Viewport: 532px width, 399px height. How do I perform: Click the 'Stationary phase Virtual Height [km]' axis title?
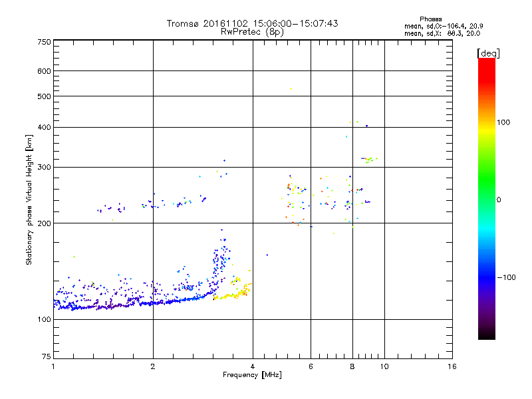click(x=29, y=199)
